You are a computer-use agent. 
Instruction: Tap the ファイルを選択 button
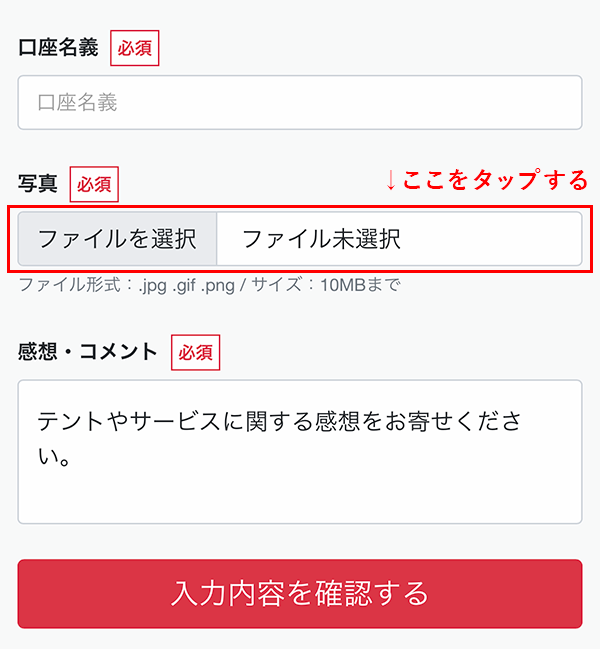[117, 239]
